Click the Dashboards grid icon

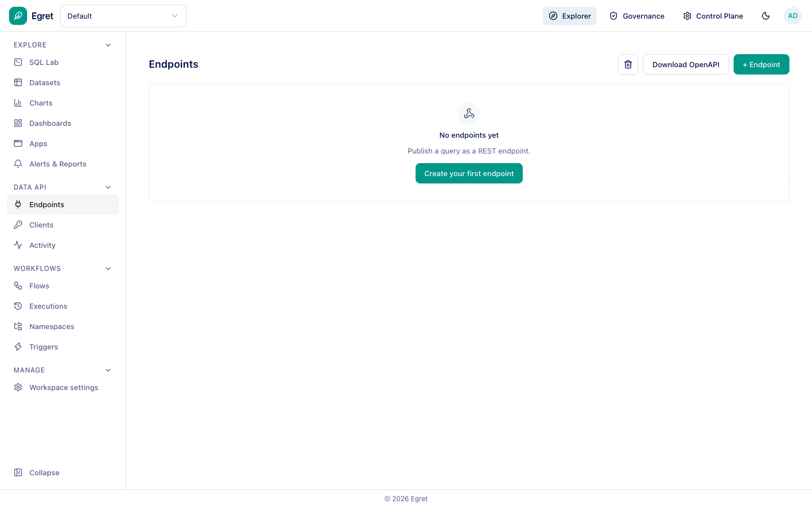coord(18,123)
